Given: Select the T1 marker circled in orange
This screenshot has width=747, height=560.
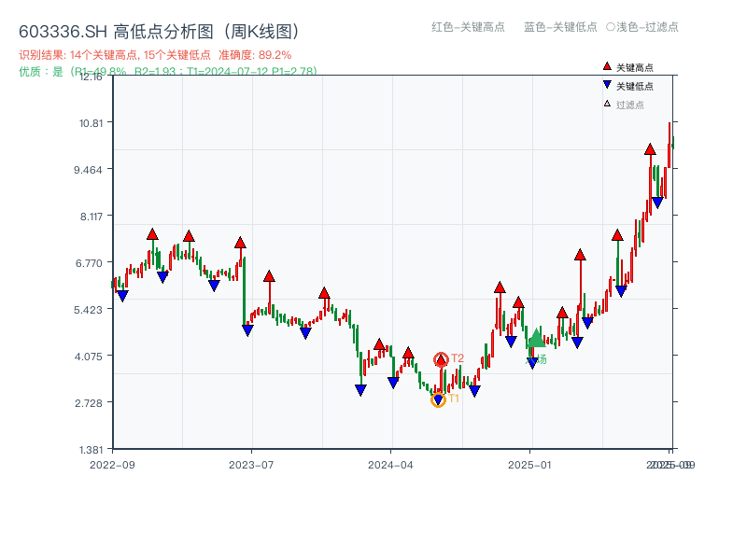Looking at the screenshot, I should point(436,401).
